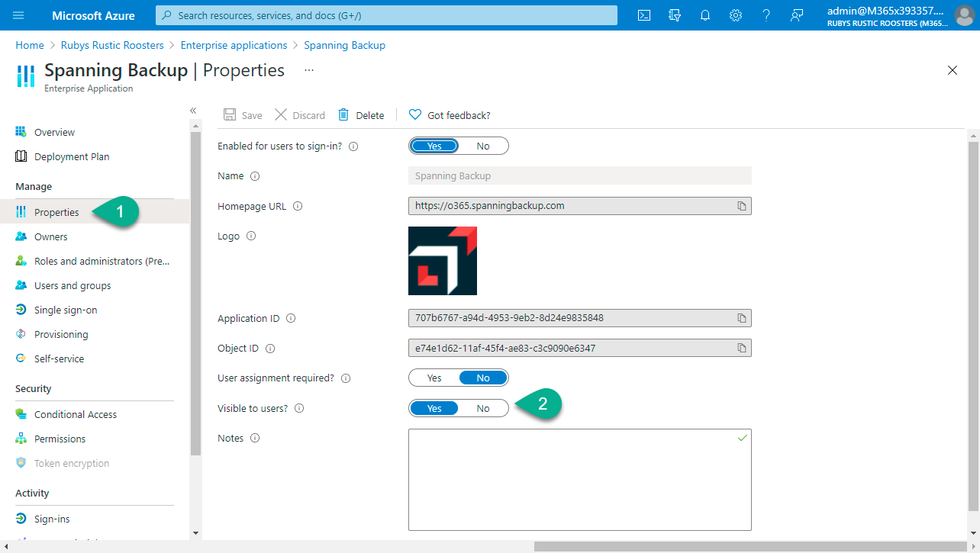
Task: Collapse the left navigation menu
Action: point(193,111)
